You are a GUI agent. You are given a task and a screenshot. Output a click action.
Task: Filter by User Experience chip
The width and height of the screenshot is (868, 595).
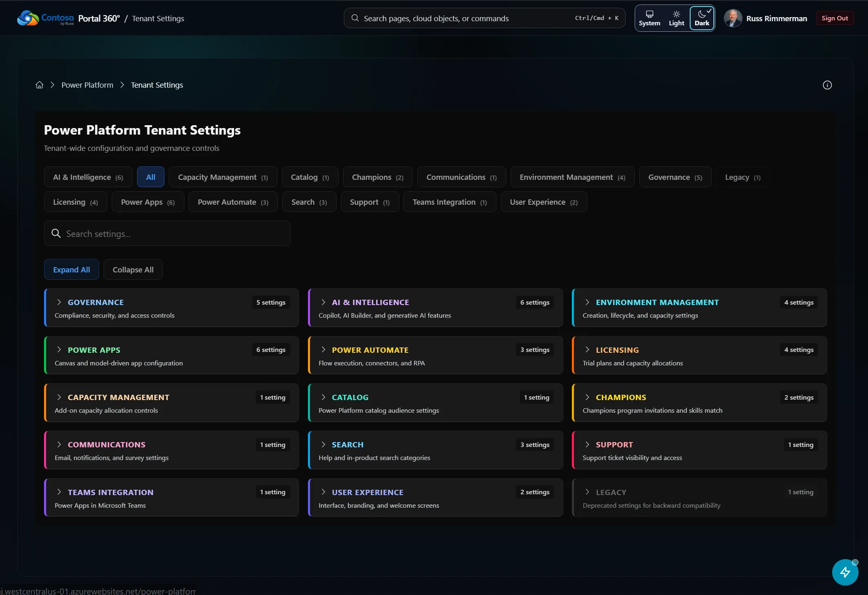[x=544, y=202]
